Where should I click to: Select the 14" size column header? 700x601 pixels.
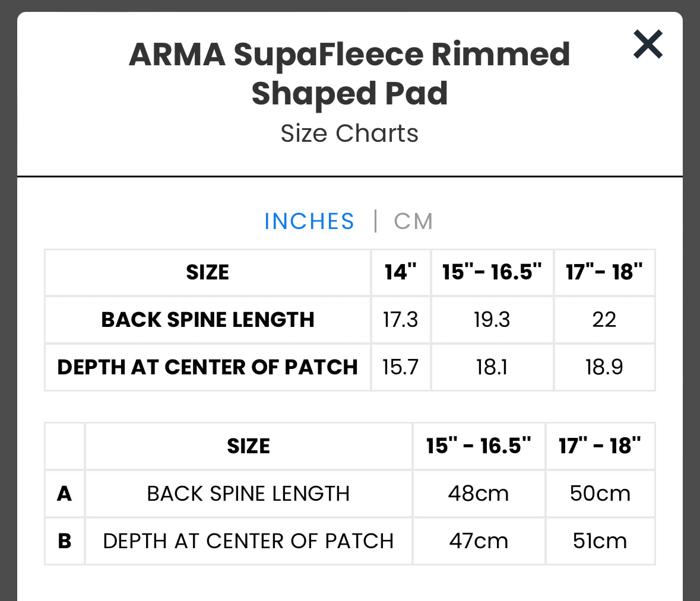[401, 272]
